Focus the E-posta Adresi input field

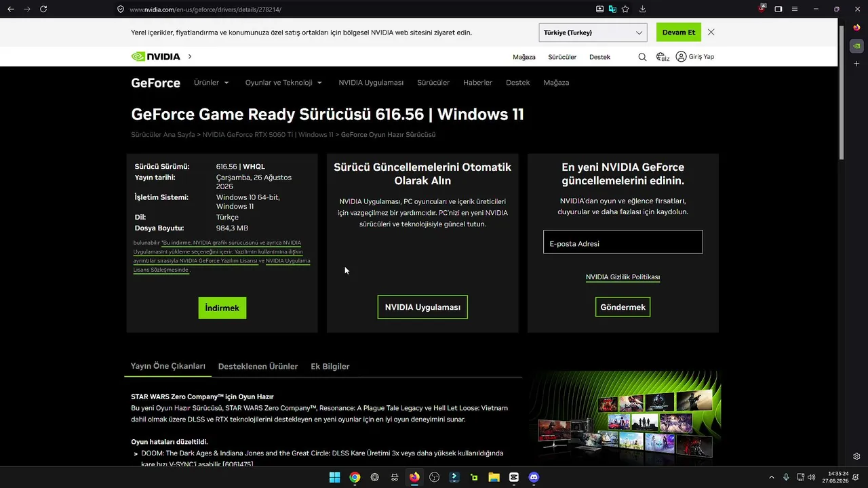point(623,242)
